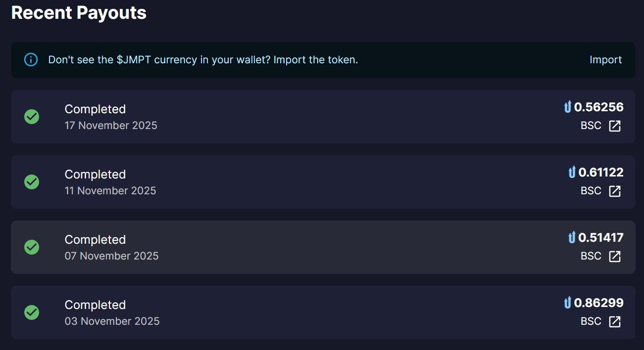Click green checkmark on 11 November payout
Image resolution: width=644 pixels, height=350 pixels.
point(32,182)
